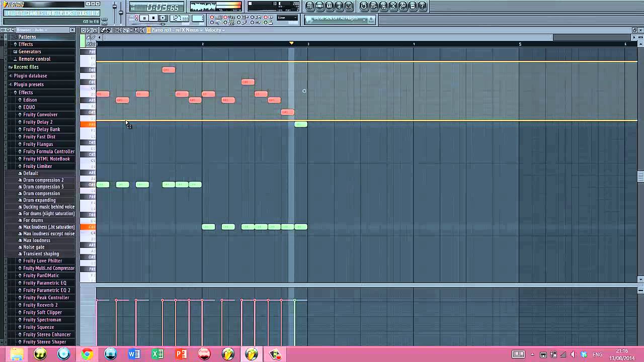Image resolution: width=644 pixels, height=362 pixels.
Task: Open the CHANNELS menu
Action: click(35, 13)
